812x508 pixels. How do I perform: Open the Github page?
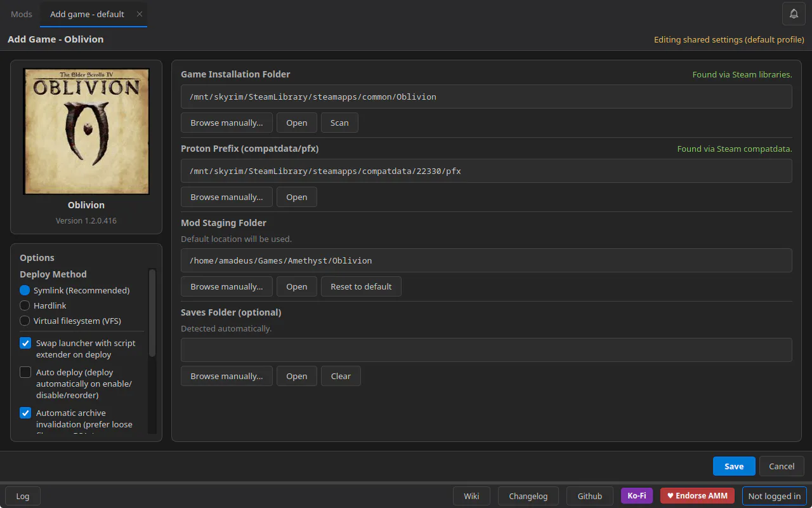(590, 496)
